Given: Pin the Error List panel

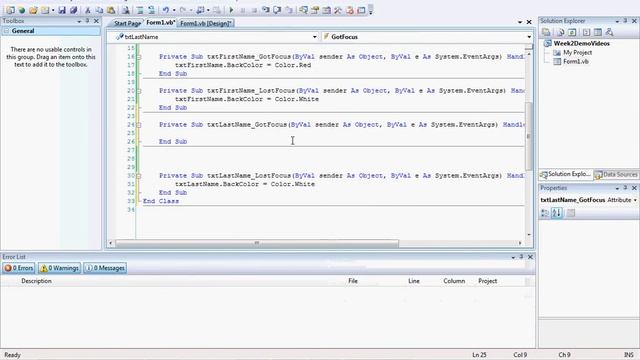Looking at the screenshot, I should click(x=521, y=257).
